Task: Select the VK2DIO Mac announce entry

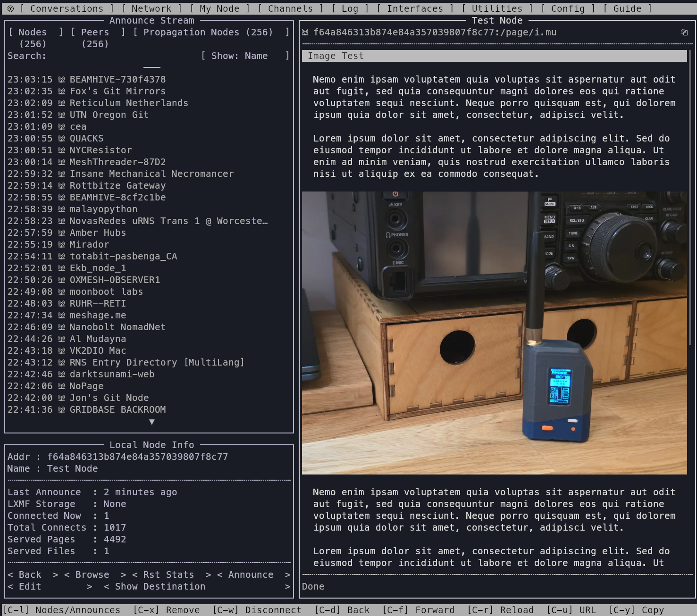Action: coord(67,350)
